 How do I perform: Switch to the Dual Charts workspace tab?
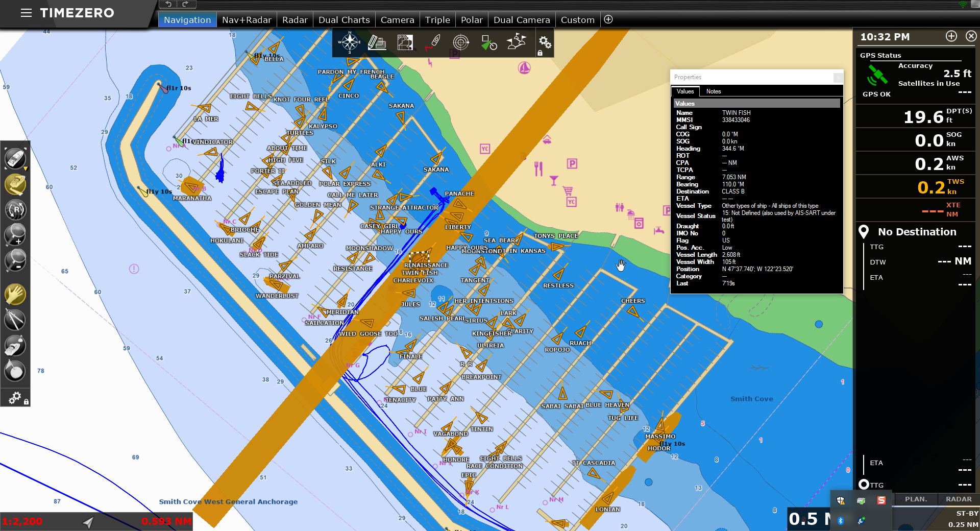click(344, 20)
